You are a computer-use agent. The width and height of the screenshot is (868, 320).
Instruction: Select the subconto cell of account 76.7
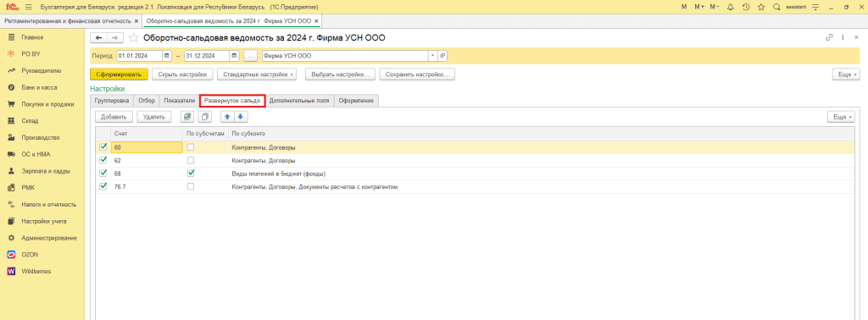click(x=541, y=187)
